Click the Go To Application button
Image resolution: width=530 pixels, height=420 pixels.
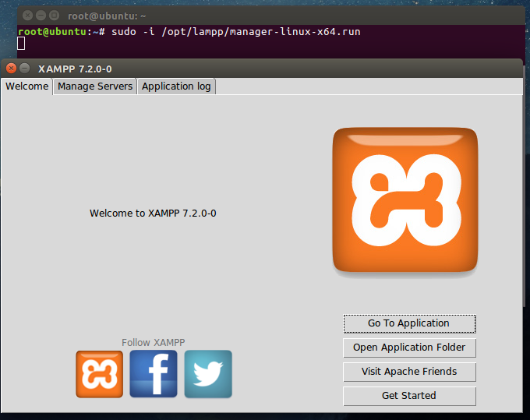point(409,323)
